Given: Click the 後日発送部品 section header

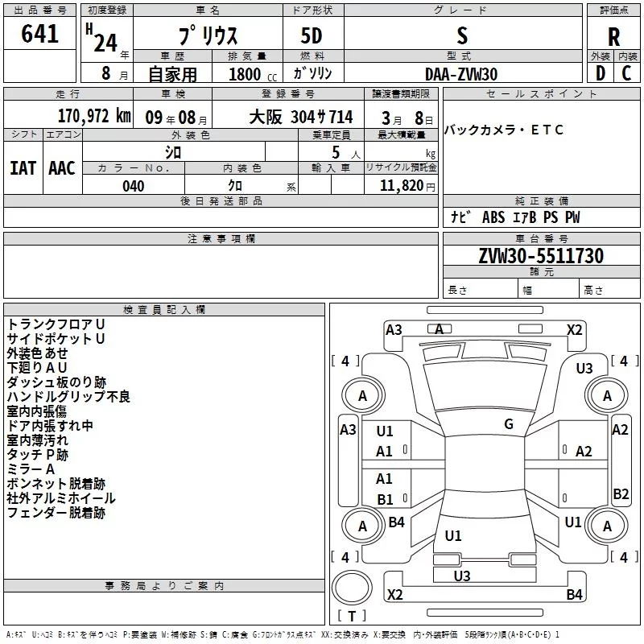Looking at the screenshot, I should click(221, 200).
